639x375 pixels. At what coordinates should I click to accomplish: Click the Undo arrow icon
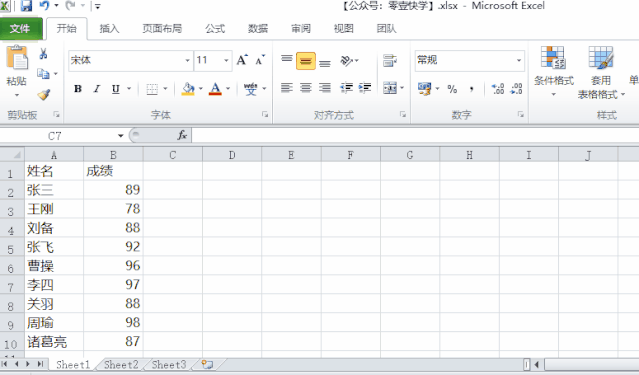(x=44, y=5)
